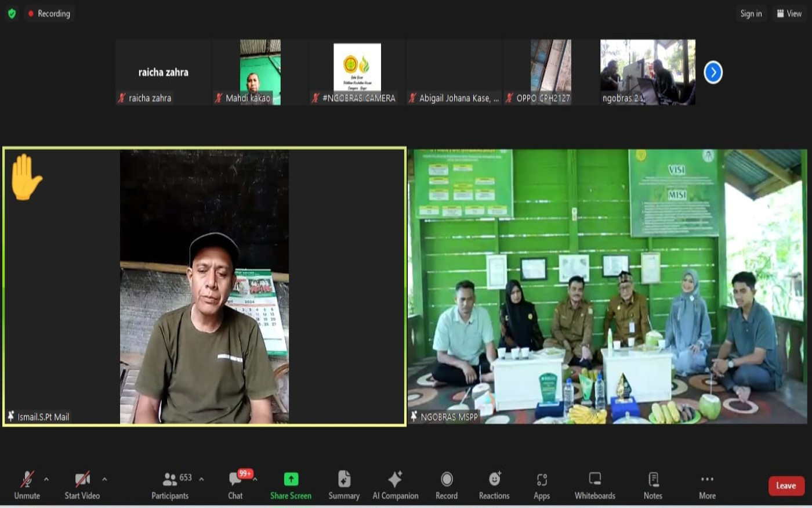812x508 pixels.
Task: Click the Recording indicator
Action: coord(49,13)
